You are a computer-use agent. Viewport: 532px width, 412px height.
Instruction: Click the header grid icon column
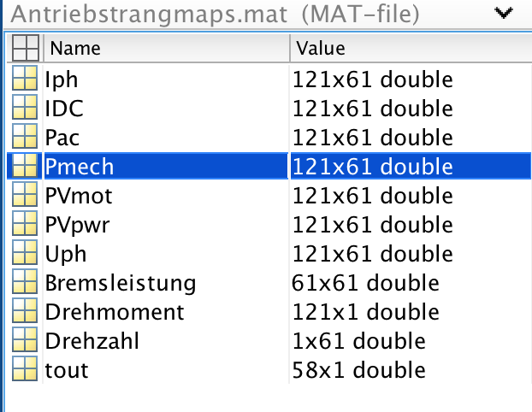coord(25,47)
